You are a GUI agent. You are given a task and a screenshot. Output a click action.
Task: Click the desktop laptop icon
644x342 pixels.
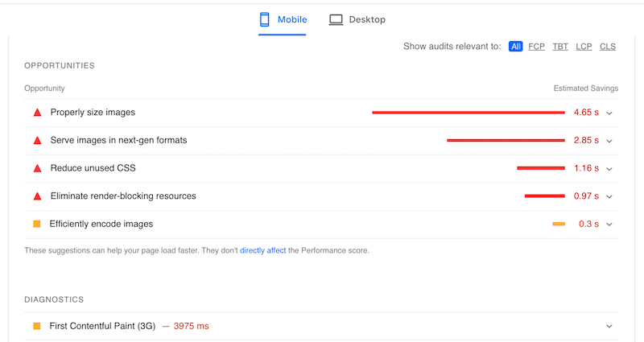336,19
